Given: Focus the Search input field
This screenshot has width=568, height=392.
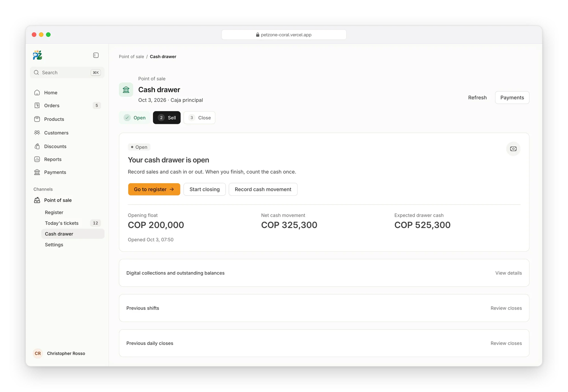Looking at the screenshot, I should pyautogui.click(x=67, y=73).
